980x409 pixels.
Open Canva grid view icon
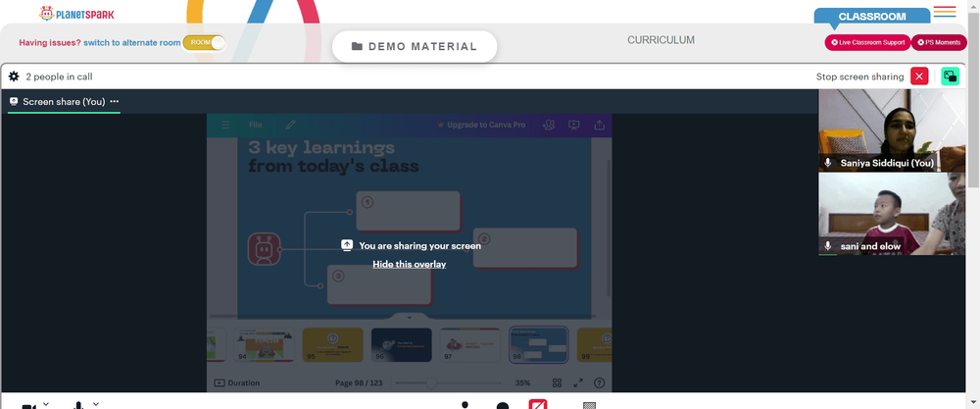[x=557, y=383]
